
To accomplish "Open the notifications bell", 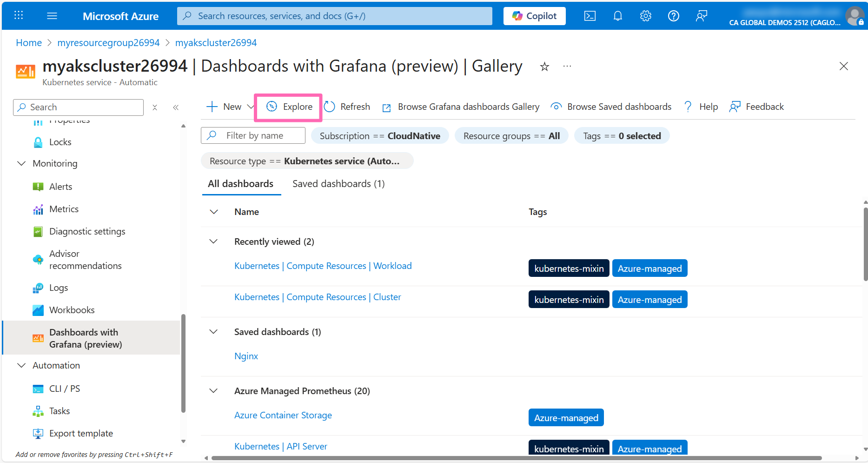I will click(617, 16).
